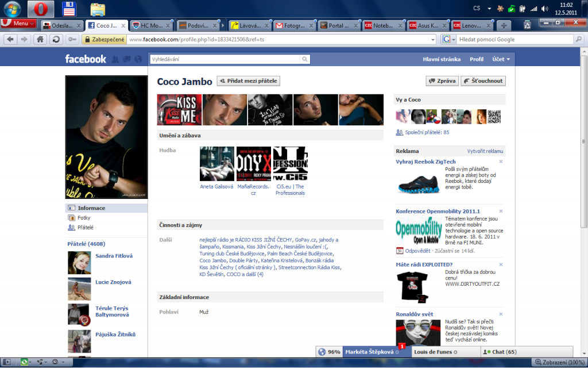The height and width of the screenshot is (368, 588).
Task: Add a new tab with plus button
Action: pyautogui.click(x=504, y=25)
